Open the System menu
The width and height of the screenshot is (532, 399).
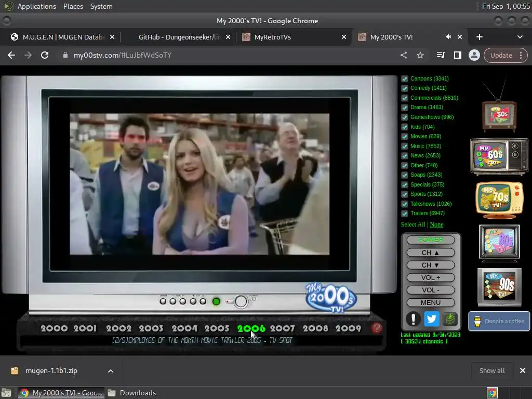[x=101, y=6]
